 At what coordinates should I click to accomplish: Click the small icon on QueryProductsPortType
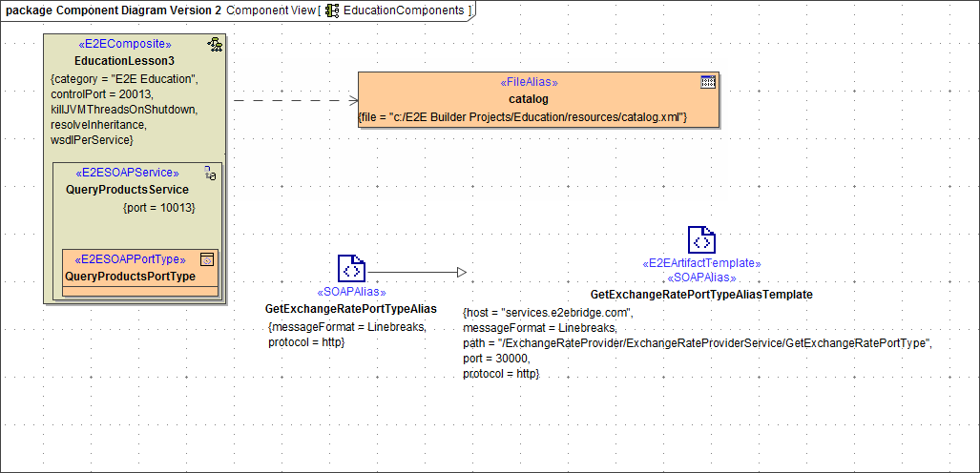pos(207,258)
